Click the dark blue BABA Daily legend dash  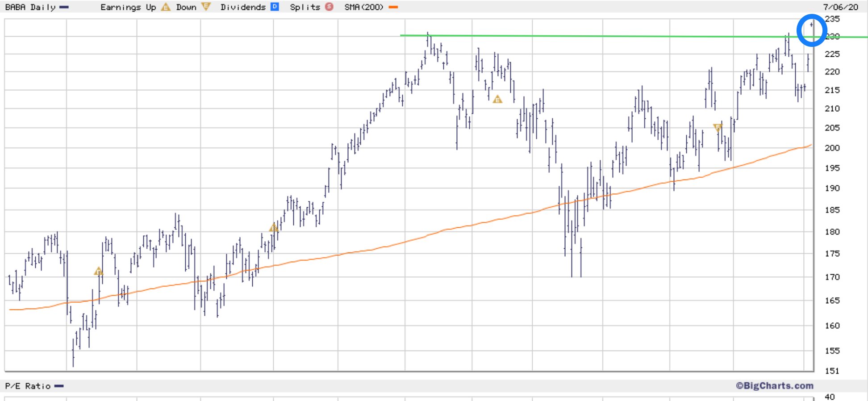[64, 7]
